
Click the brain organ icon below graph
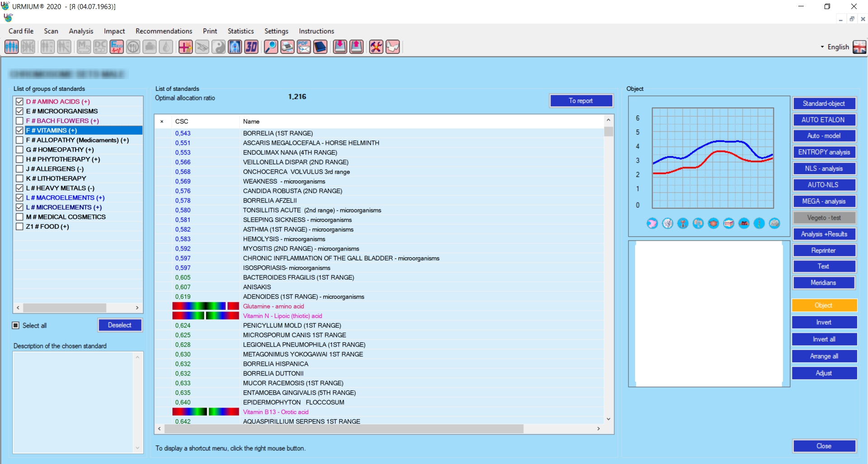pyautogui.click(x=774, y=223)
